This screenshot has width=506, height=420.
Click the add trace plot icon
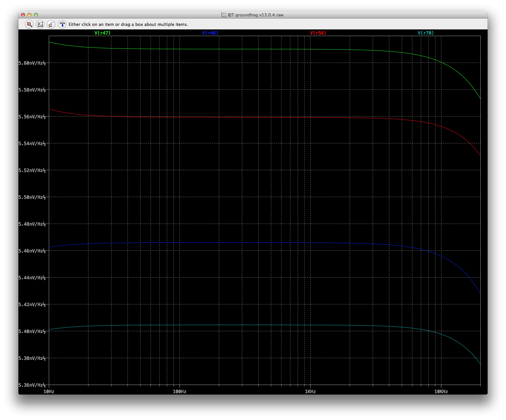pos(51,24)
